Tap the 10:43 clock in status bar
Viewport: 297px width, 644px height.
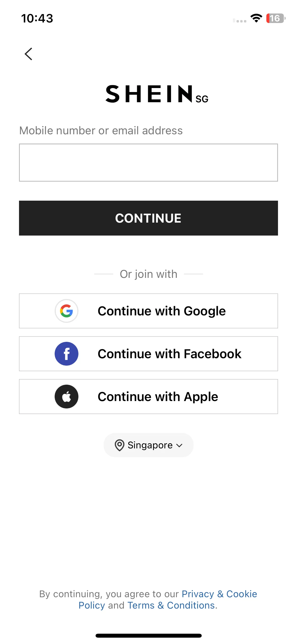click(37, 19)
